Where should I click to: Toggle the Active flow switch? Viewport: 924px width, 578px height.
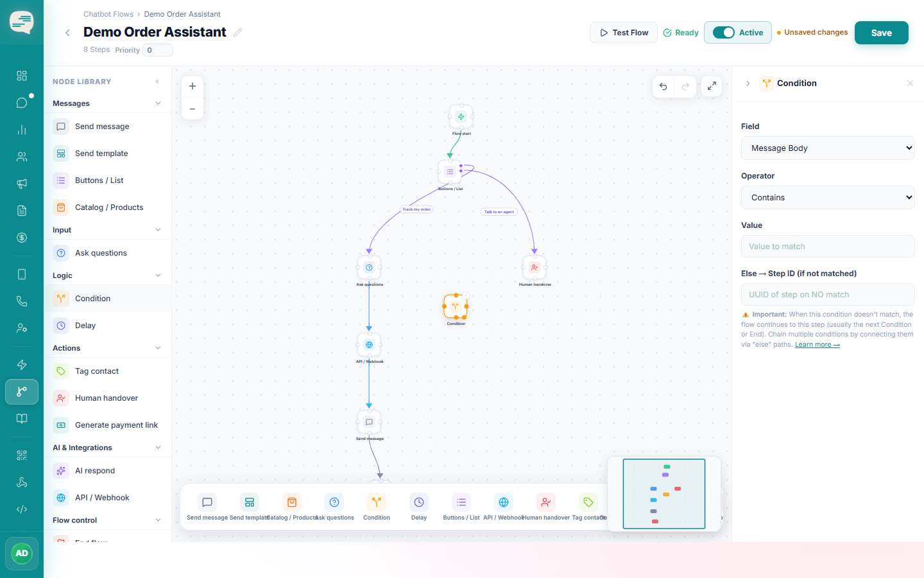click(x=724, y=33)
